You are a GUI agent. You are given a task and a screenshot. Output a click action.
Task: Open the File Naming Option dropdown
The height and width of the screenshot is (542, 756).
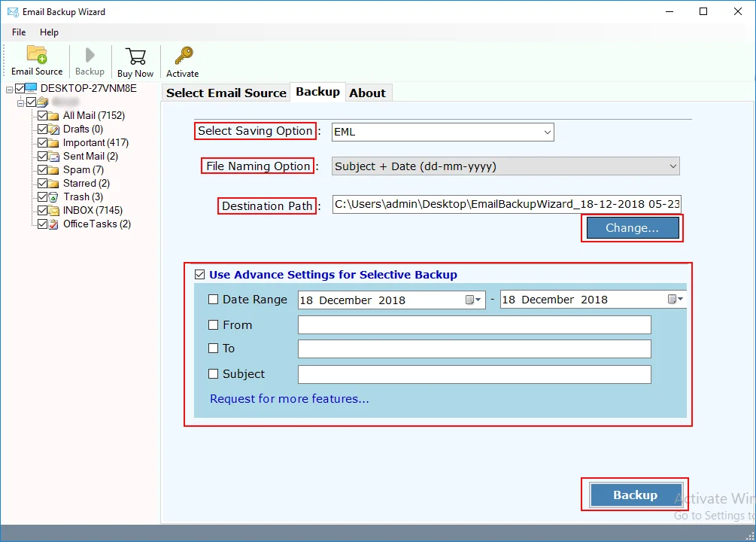click(x=506, y=166)
